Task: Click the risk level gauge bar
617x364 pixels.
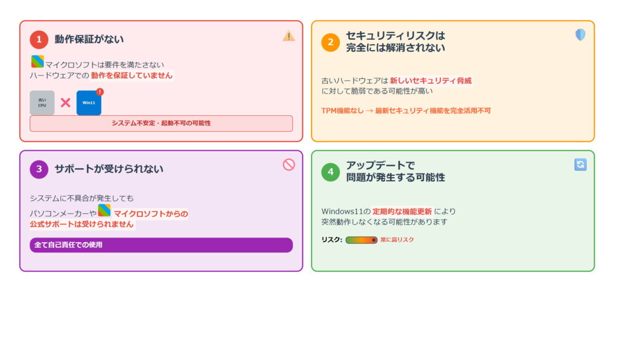Action: click(362, 240)
